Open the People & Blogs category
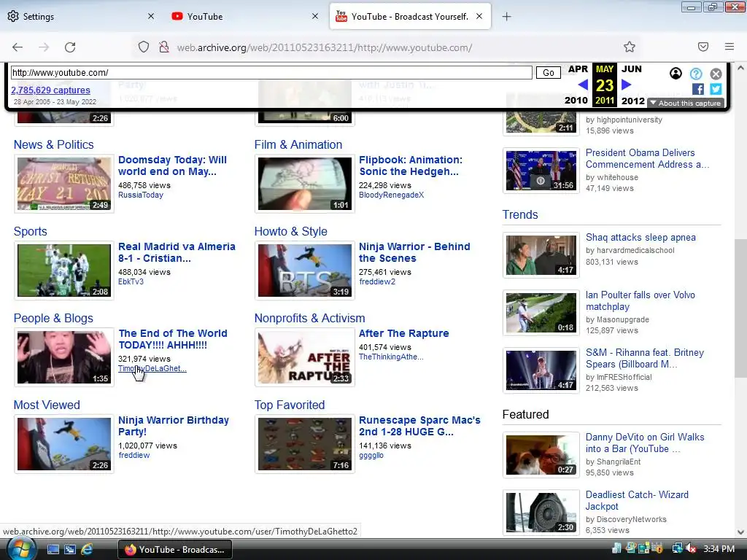 click(53, 318)
